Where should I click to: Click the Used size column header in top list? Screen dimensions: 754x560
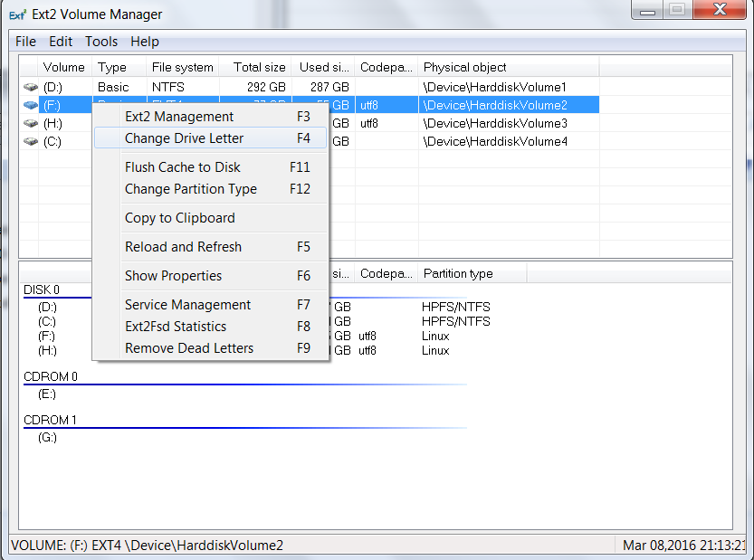324,67
